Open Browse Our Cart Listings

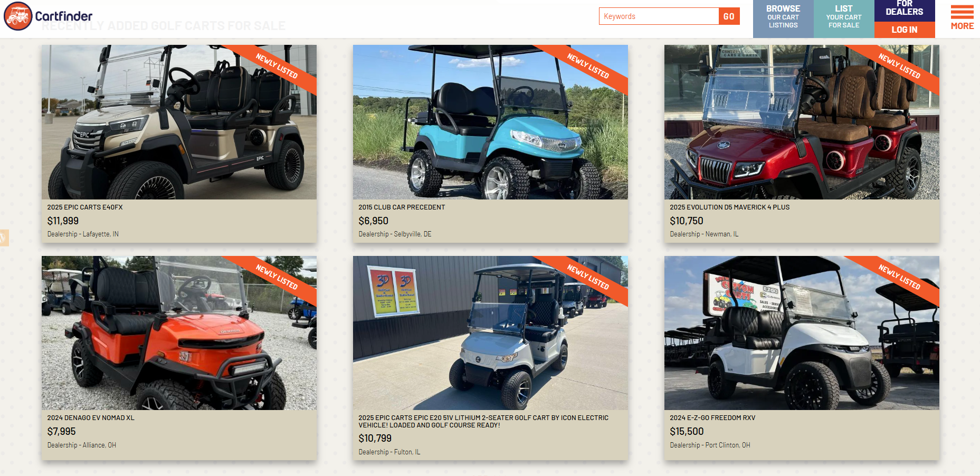pyautogui.click(x=783, y=17)
